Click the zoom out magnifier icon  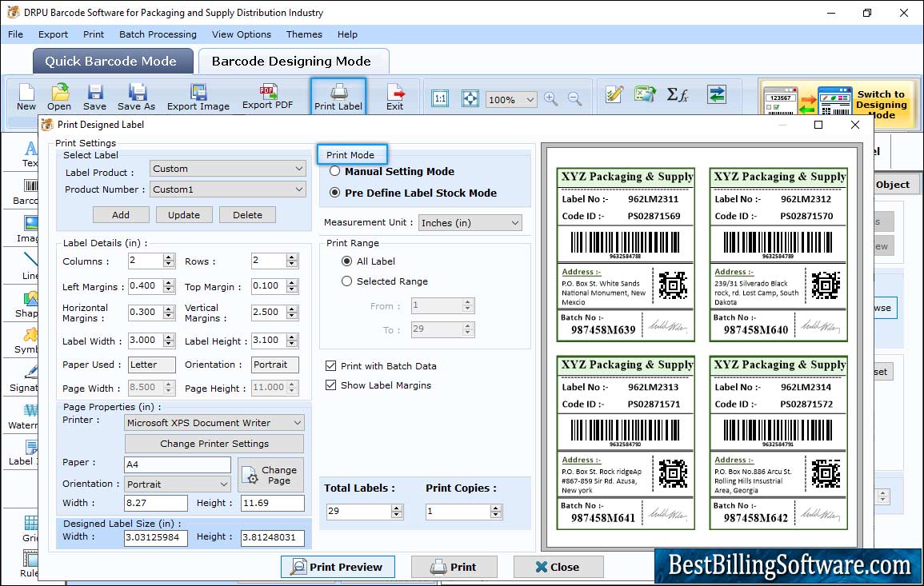pyautogui.click(x=575, y=98)
